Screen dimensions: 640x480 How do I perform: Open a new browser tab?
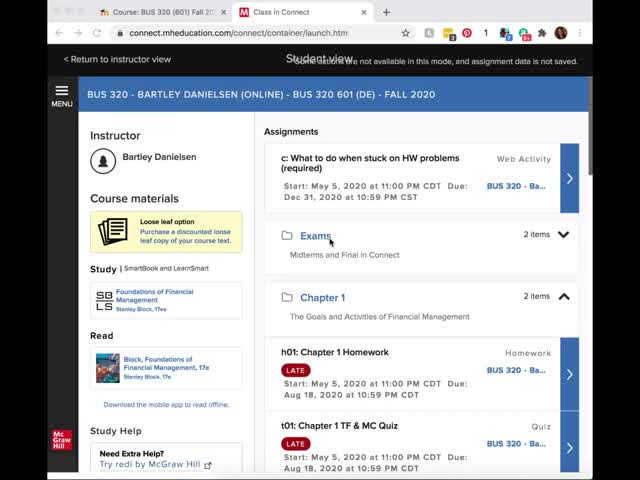pyautogui.click(x=386, y=12)
